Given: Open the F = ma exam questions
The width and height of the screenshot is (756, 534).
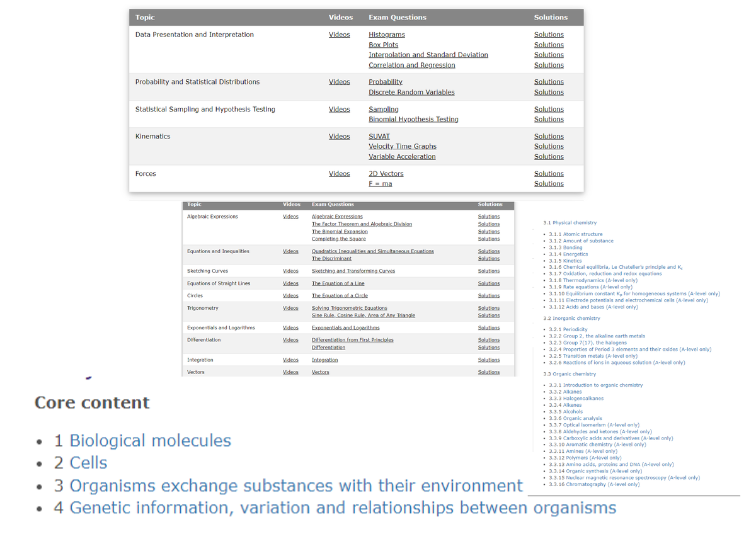Looking at the screenshot, I should coord(380,184).
